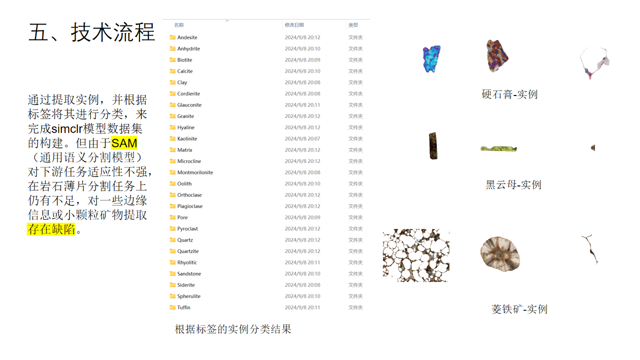640x360 pixels.
Task: Click the modified date in the Tuffin row
Action: (x=302, y=307)
